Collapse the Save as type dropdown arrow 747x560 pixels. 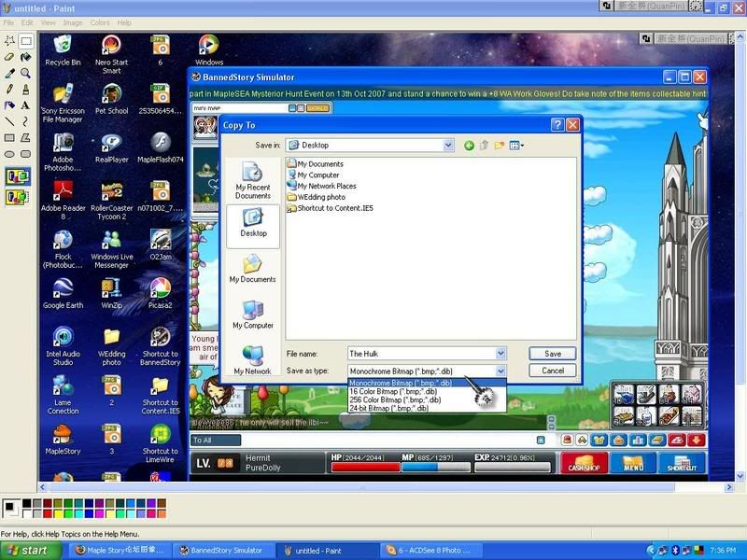coord(500,371)
